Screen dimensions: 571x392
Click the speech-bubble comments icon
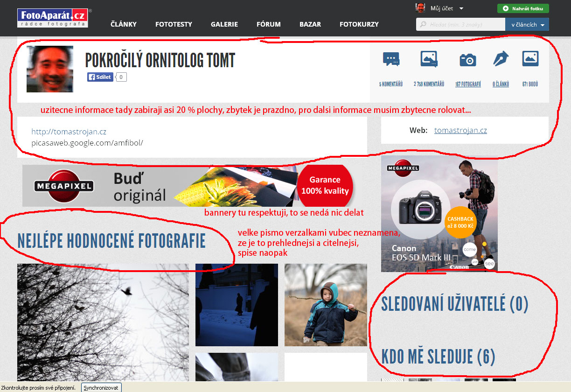(391, 59)
